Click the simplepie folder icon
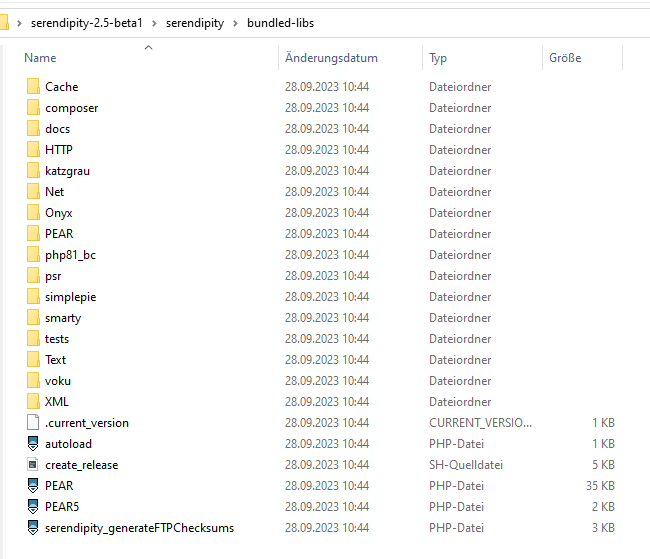Image resolution: width=650 pixels, height=559 pixels. click(x=33, y=297)
